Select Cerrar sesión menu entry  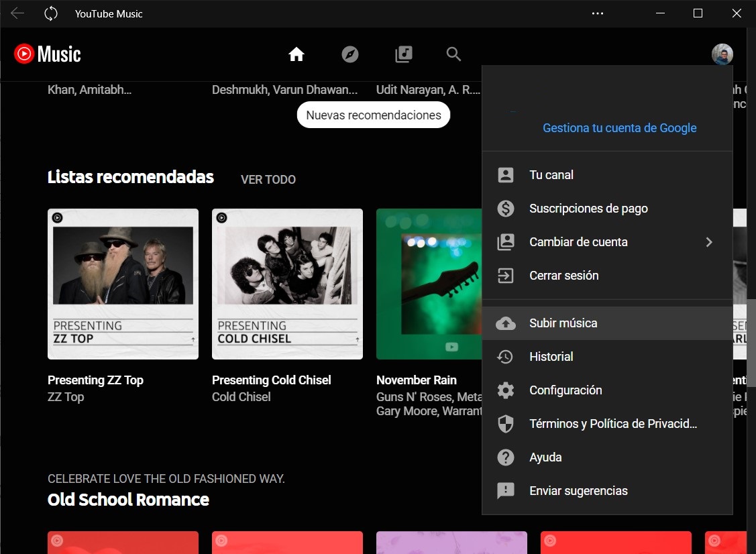[563, 276]
